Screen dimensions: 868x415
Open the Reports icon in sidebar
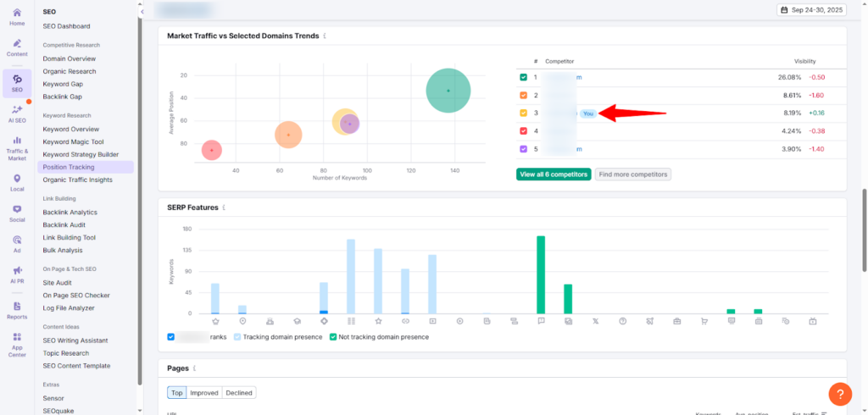point(17,309)
